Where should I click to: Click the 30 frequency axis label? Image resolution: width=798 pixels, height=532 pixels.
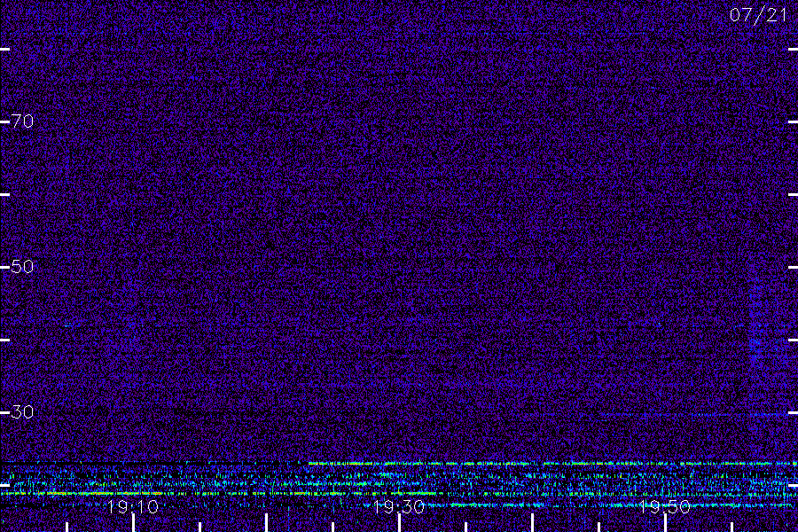[x=22, y=411]
